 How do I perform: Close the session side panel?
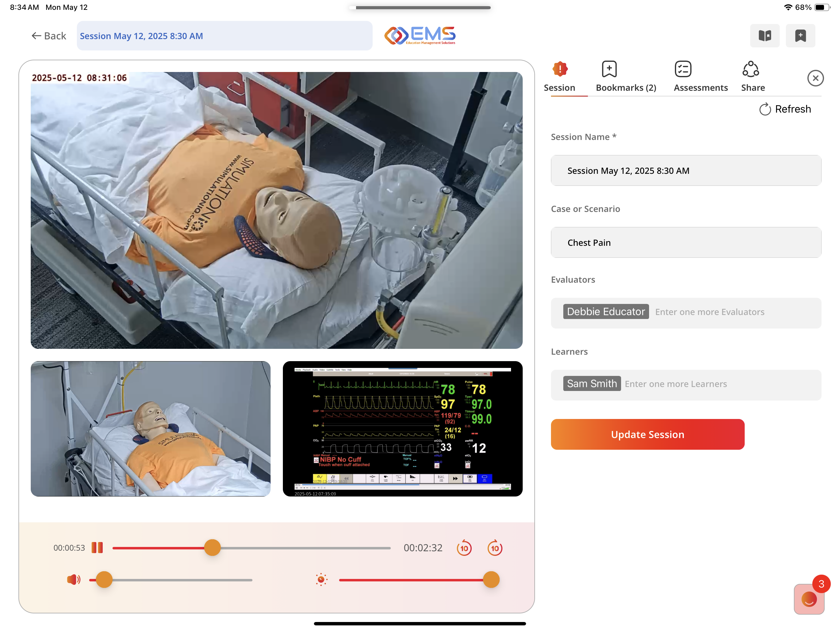pyautogui.click(x=815, y=78)
